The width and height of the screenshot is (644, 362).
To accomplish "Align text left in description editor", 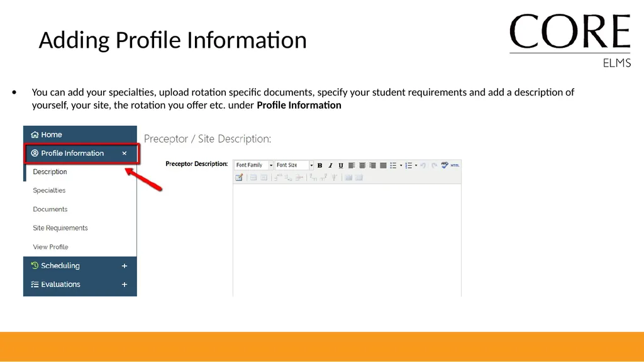I will [x=352, y=165].
